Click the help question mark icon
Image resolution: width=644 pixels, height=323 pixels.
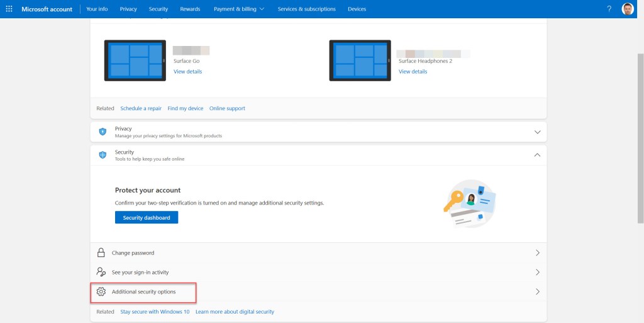point(609,9)
